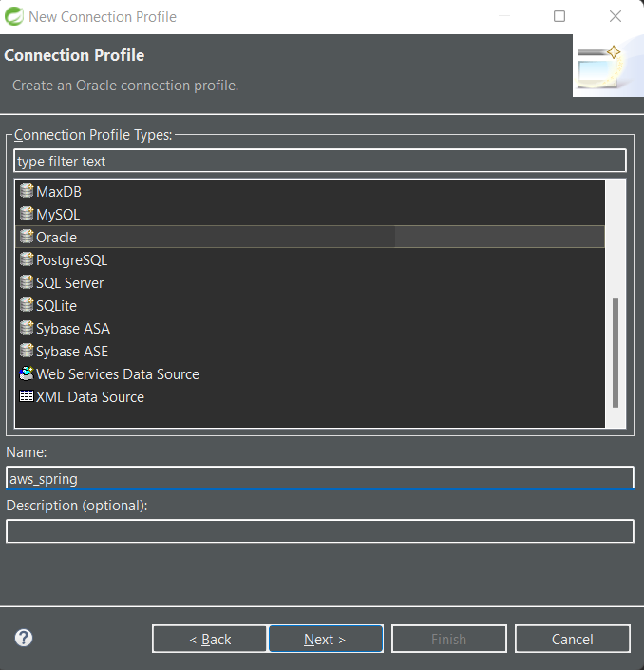Click the Sybase ASA database icon
Image resolution: width=644 pixels, height=670 pixels.
coord(27,328)
